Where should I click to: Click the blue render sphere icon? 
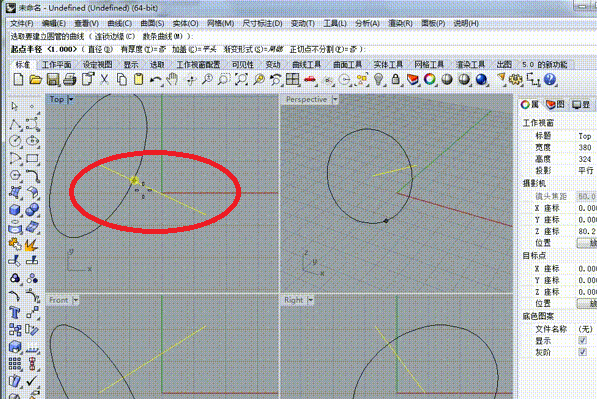(x=481, y=80)
